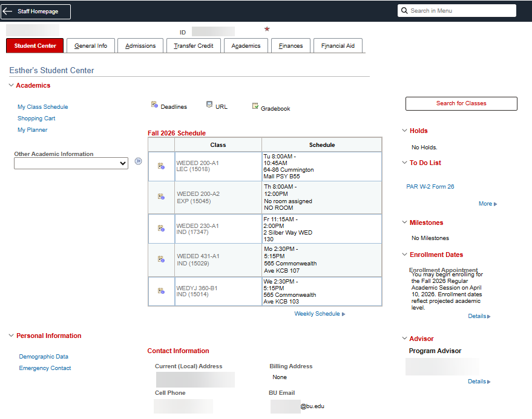Viewport: 532px width, 419px height.
Task: Click the WEDED 200-A2 EXP (15045) cell
Action: point(218,197)
